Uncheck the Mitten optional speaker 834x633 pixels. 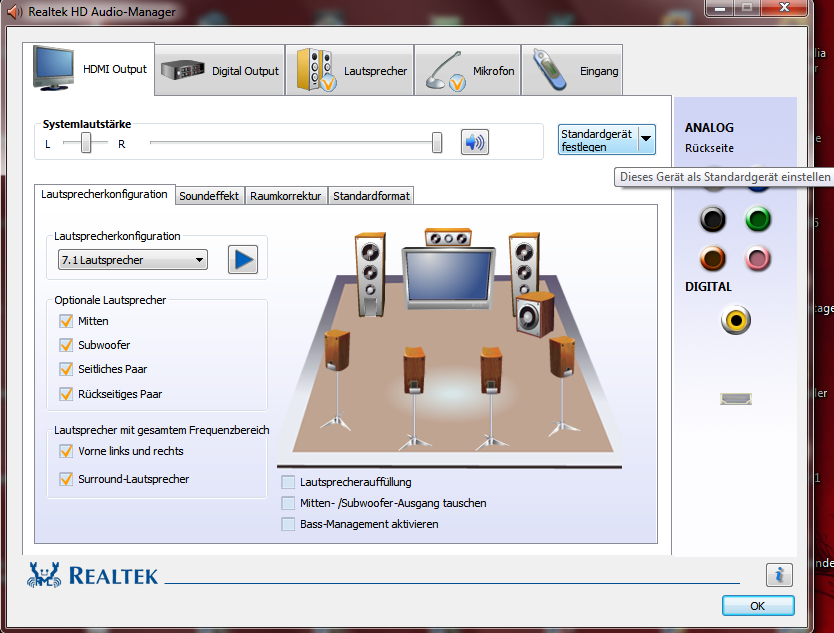click(66, 321)
